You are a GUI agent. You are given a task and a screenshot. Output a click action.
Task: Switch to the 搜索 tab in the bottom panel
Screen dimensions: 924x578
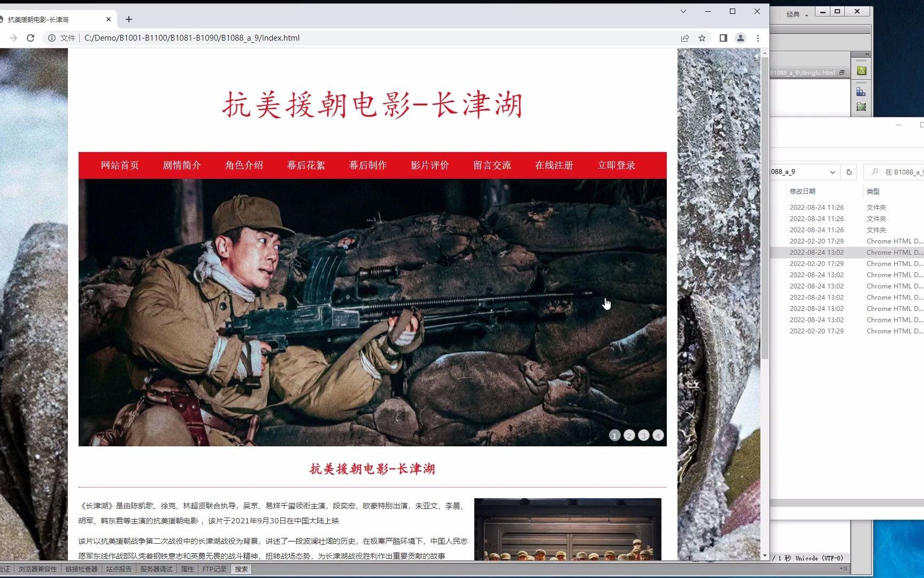click(241, 569)
